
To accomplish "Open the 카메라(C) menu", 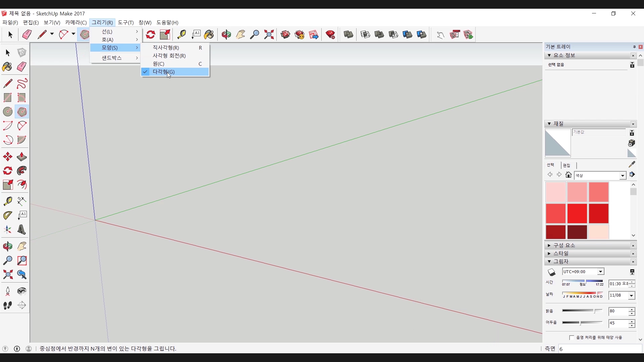I will tap(76, 22).
